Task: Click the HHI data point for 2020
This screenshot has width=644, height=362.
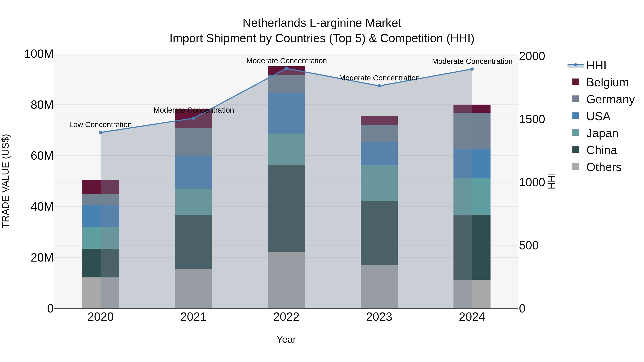Action: click(x=101, y=132)
